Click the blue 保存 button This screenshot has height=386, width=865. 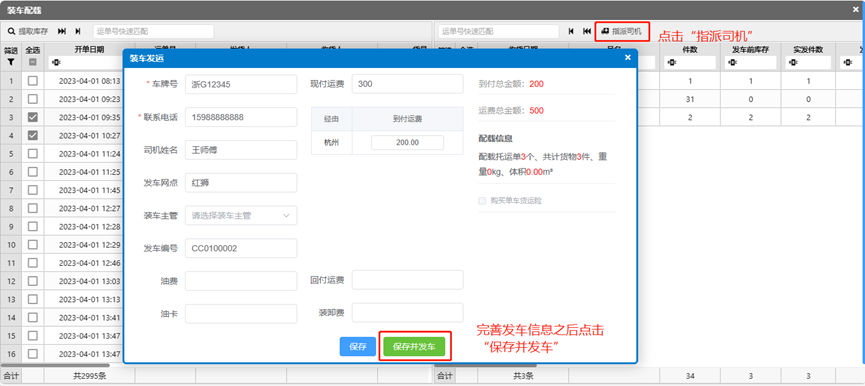358,347
